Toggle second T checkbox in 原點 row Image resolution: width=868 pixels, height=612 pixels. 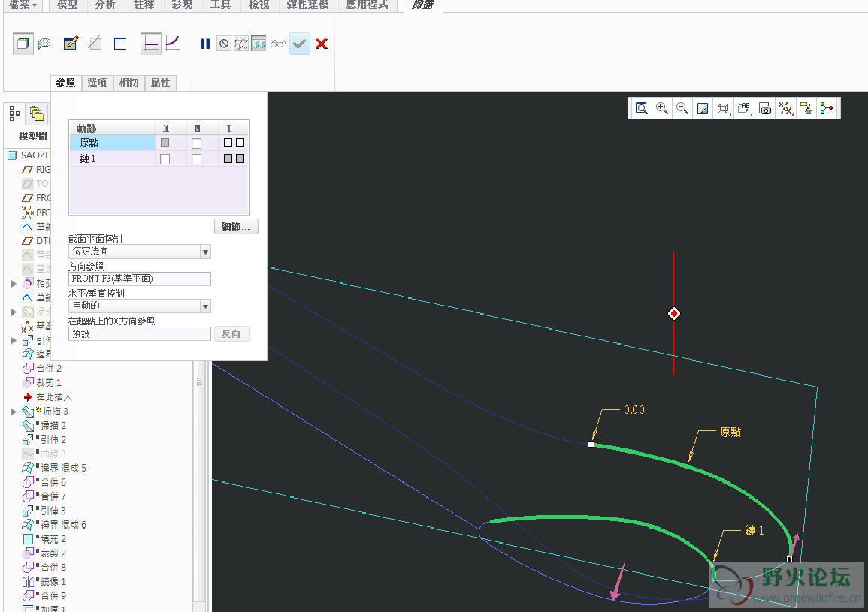[240, 143]
